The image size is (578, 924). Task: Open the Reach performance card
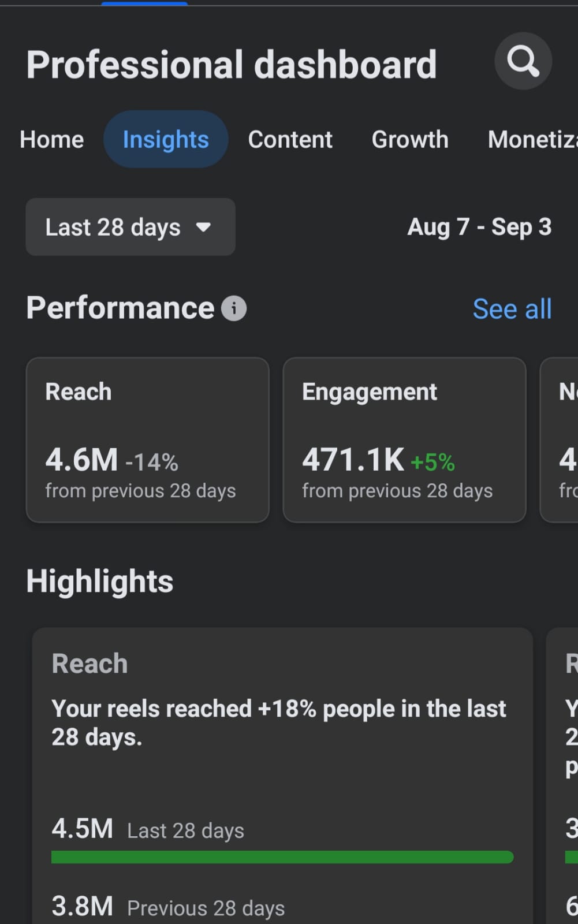(148, 440)
